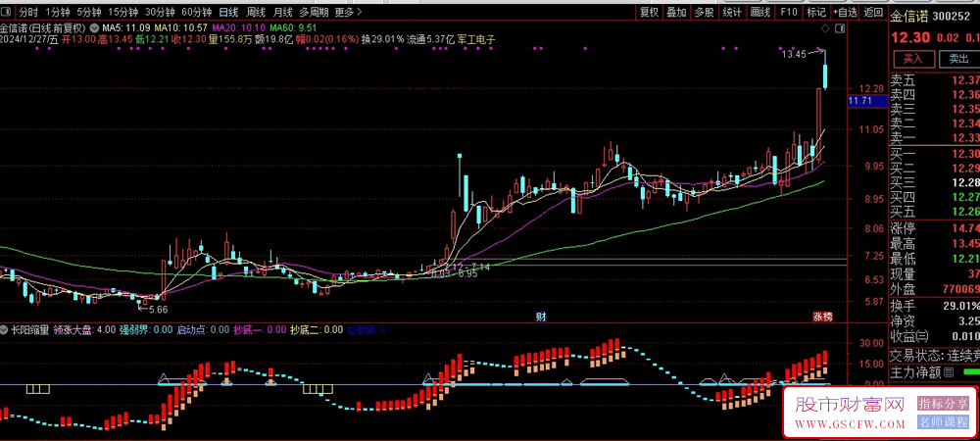This screenshot has height=441, width=980.
Task: Expand the main chart indicator dropdown arrow
Action: pyautogui.click(x=94, y=27)
